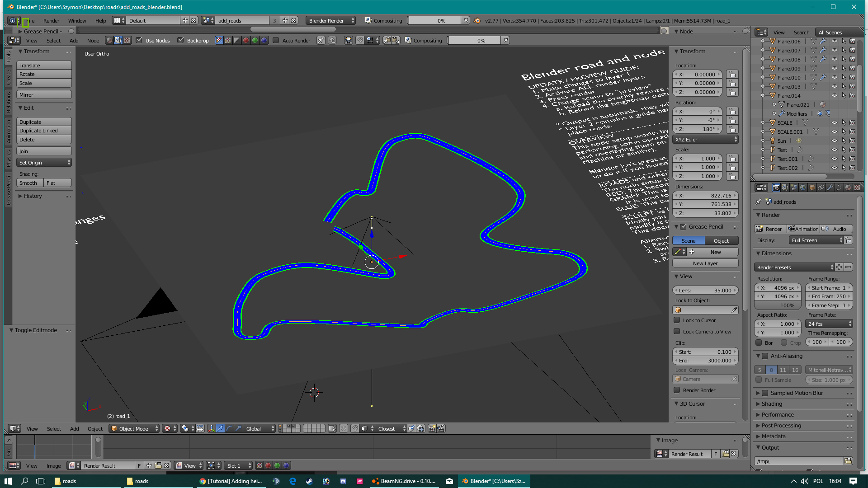Open Object menu in 3D view header

(x=95, y=428)
